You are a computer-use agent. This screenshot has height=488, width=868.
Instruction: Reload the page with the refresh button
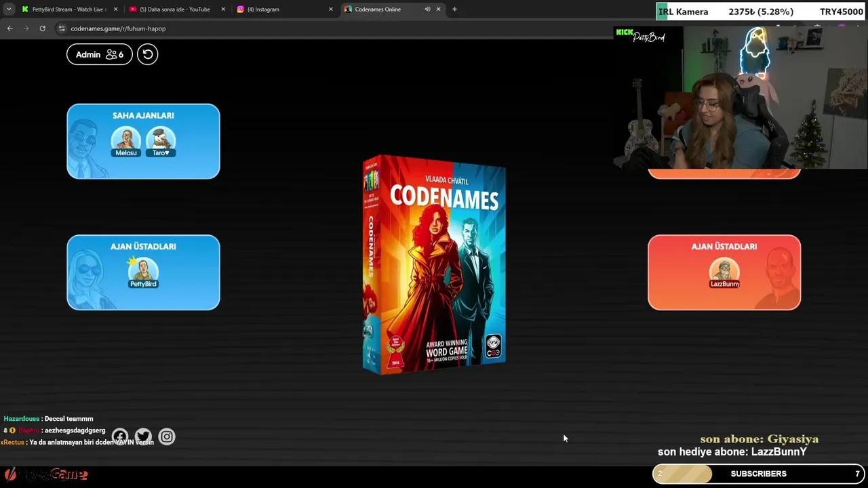pos(42,28)
